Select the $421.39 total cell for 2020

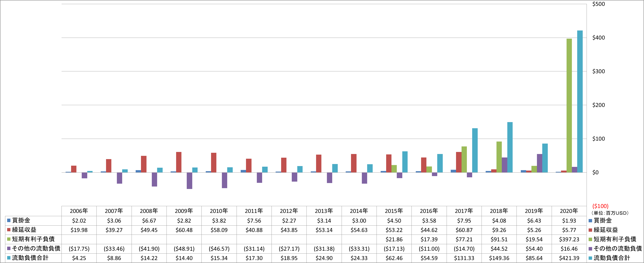click(569, 258)
